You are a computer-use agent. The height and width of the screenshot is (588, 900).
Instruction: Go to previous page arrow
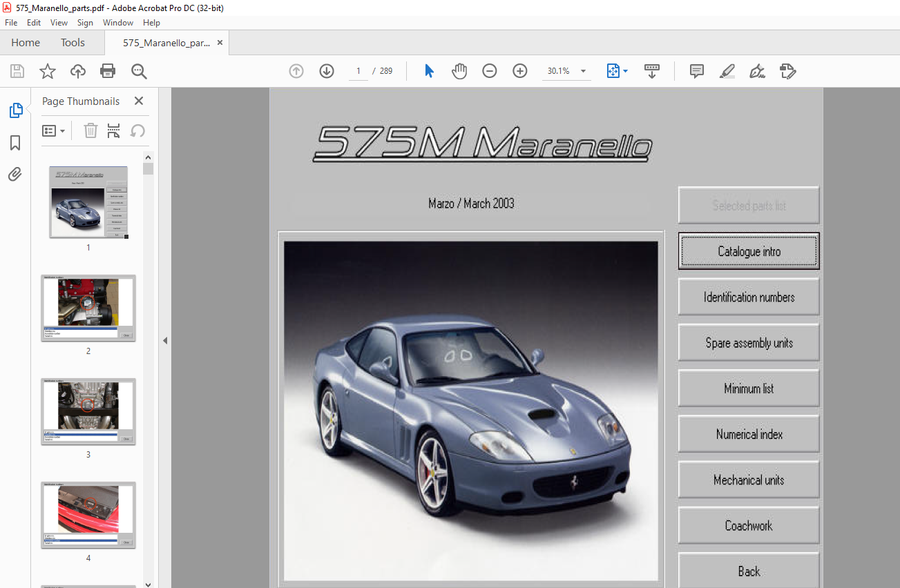pos(296,71)
